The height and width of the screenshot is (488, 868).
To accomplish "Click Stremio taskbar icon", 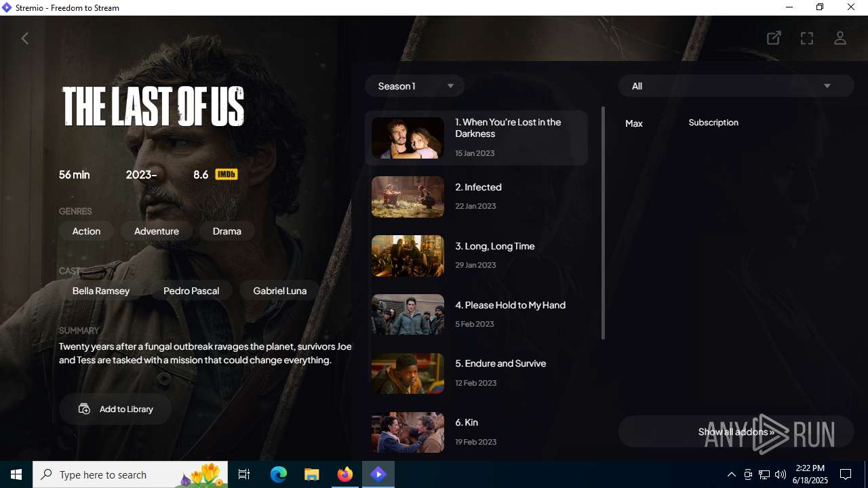I will [378, 474].
